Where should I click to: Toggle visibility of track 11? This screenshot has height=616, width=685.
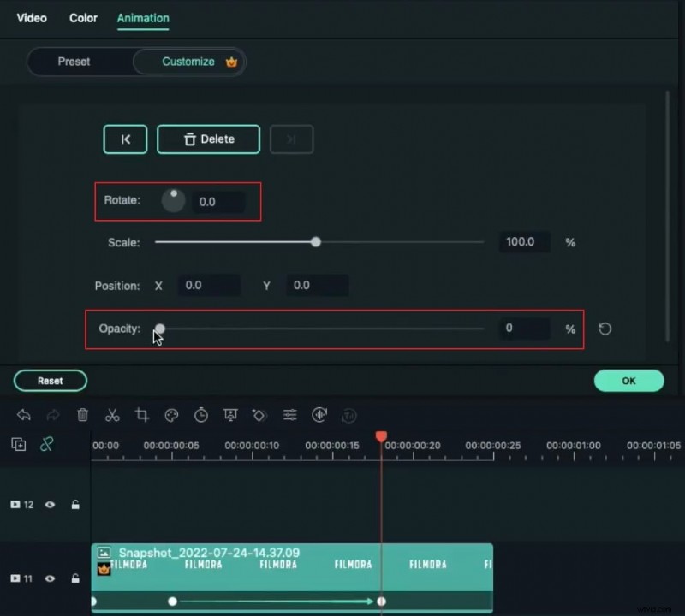50,579
